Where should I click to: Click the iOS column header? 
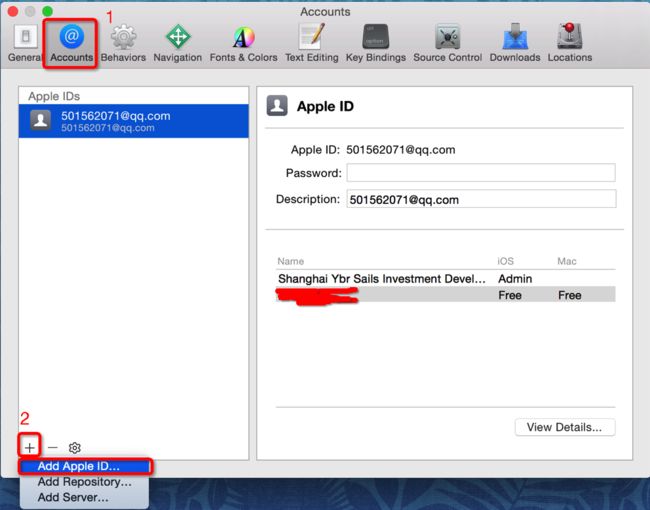[x=506, y=261]
